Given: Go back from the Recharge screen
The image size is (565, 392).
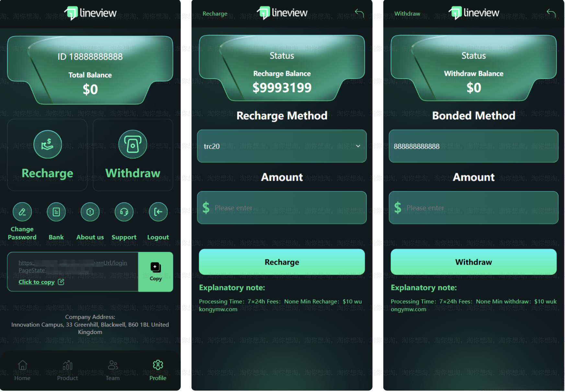Looking at the screenshot, I should tap(359, 13).
